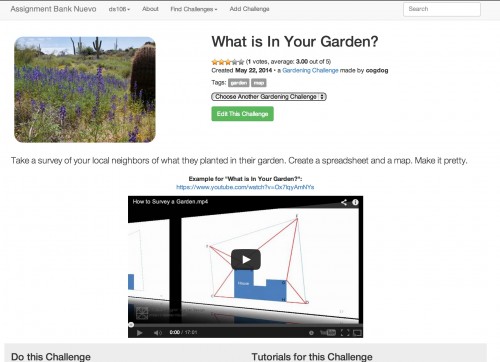Open the Gardening Challenge link
This screenshot has height=362, width=500.
click(310, 70)
